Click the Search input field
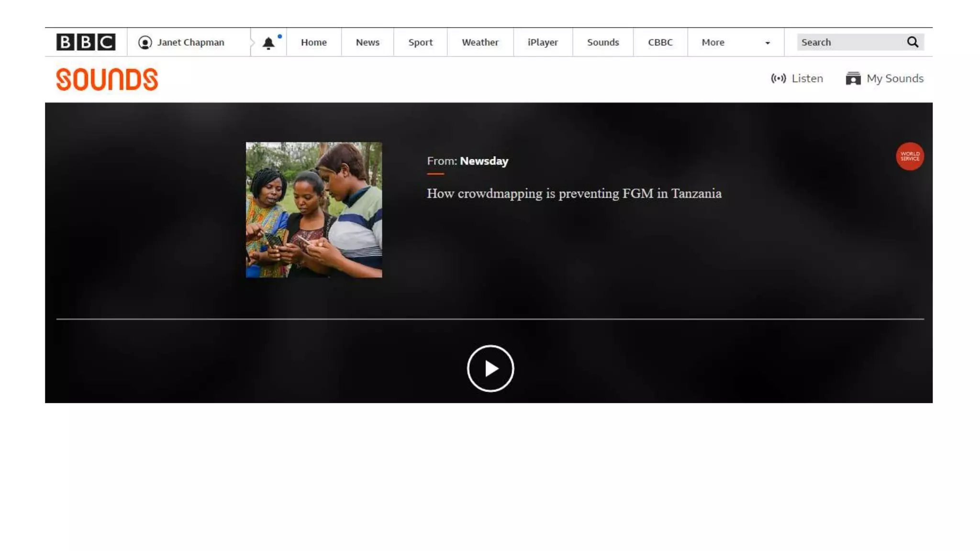980x551 pixels. point(849,43)
